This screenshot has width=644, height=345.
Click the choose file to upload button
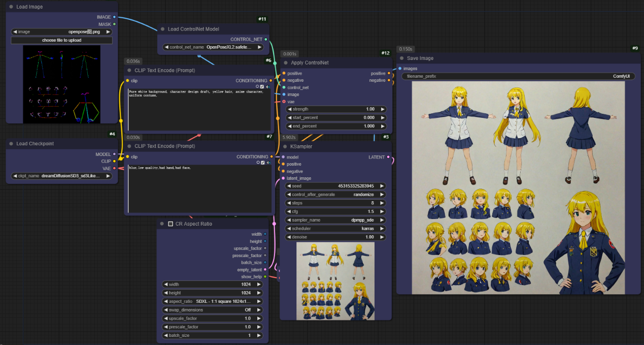click(x=61, y=40)
